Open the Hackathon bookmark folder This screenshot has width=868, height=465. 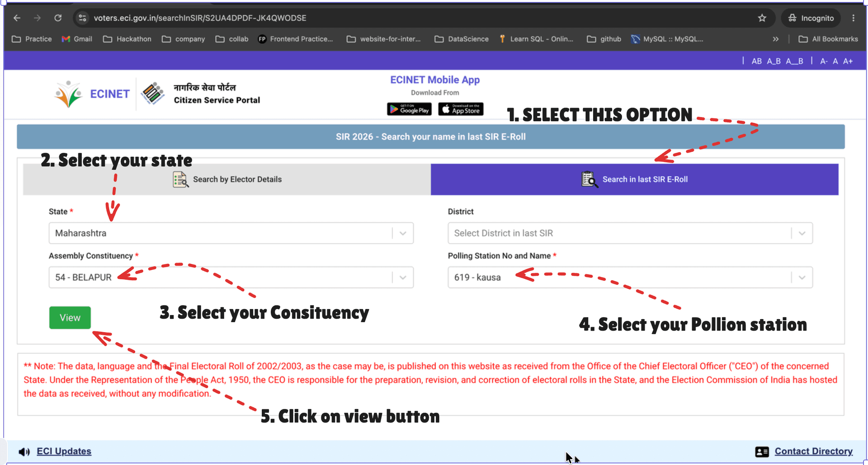tap(127, 39)
